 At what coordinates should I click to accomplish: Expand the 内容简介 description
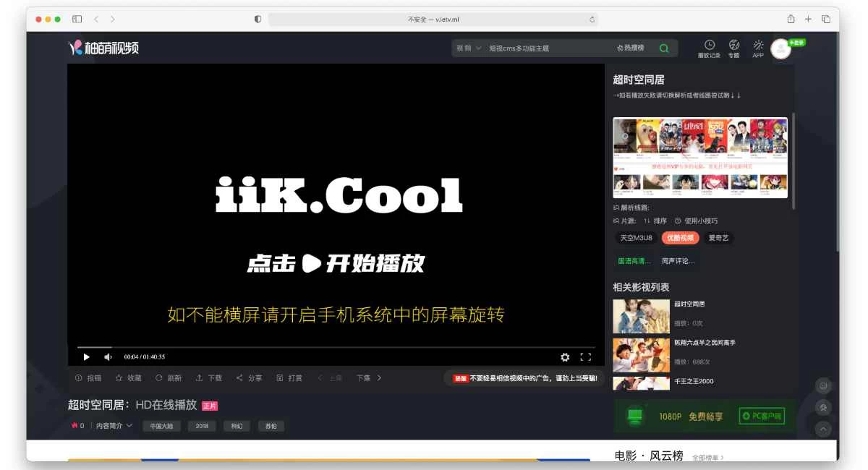click(114, 426)
